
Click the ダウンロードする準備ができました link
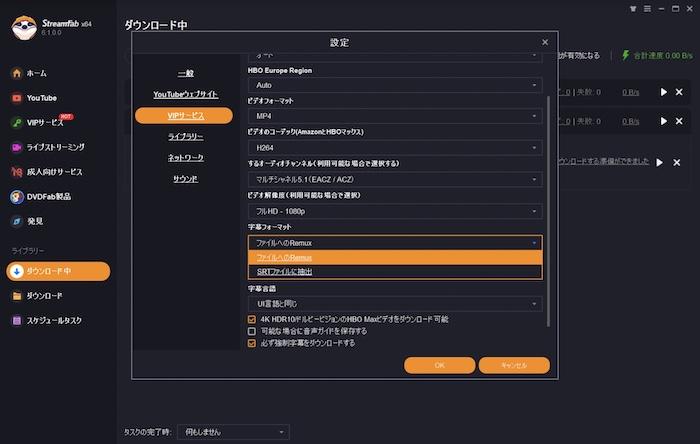click(603, 161)
